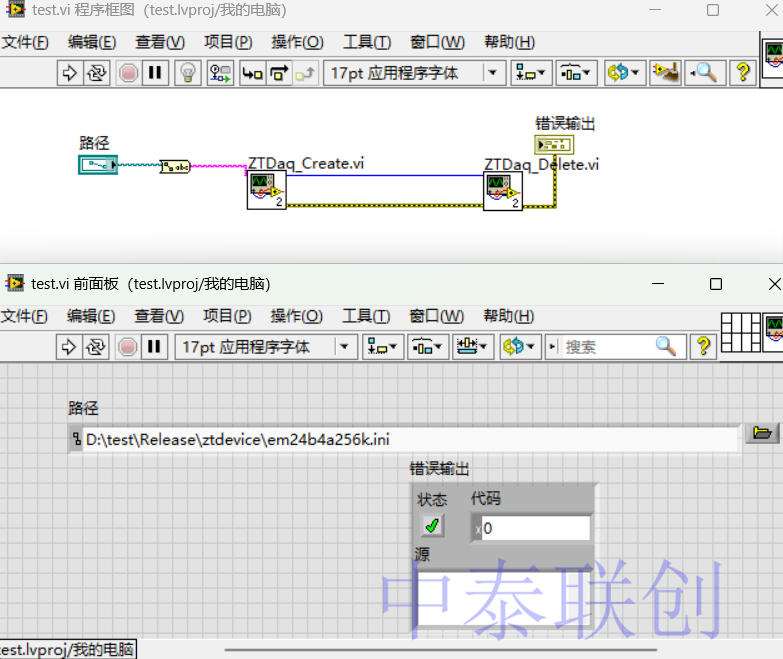
Task: Open 帮助(H) menu in front panel
Action: click(x=509, y=316)
